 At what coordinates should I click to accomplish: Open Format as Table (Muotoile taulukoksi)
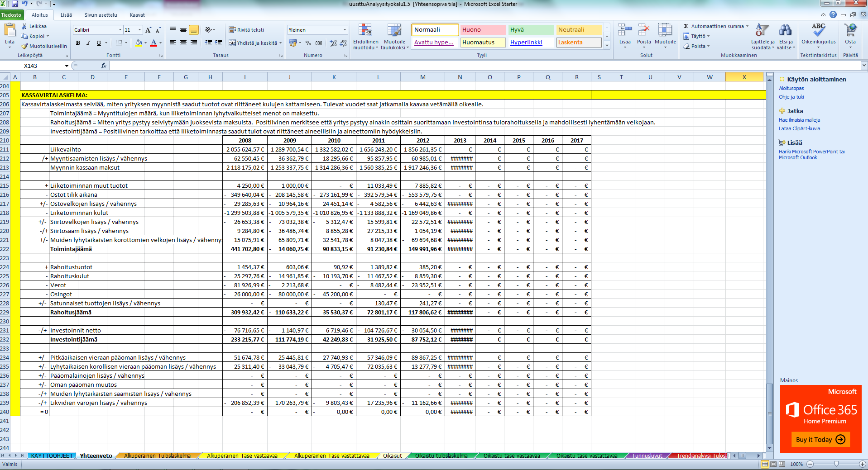pos(394,37)
